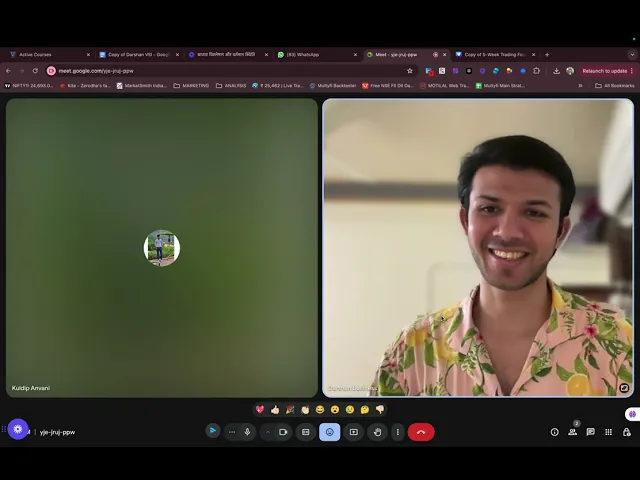Expand the MARKETING bookmarks folder
Screen dimensions: 640x480
click(191, 86)
